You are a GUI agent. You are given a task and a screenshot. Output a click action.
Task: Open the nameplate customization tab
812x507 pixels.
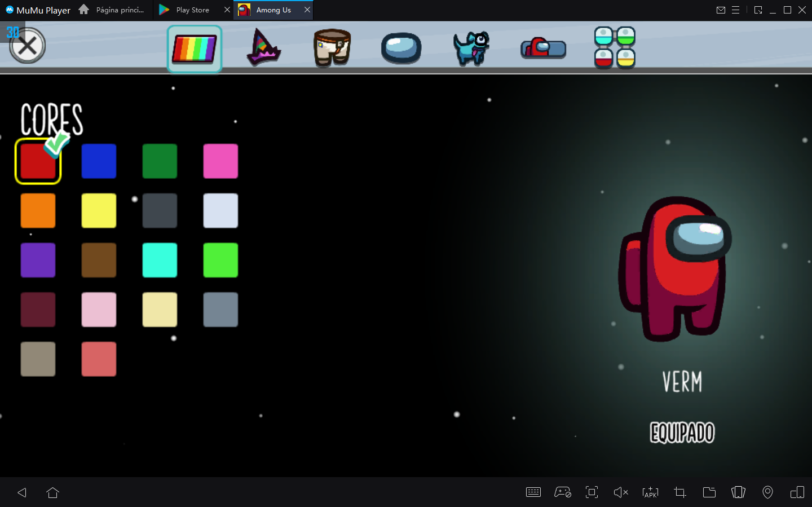coord(543,49)
